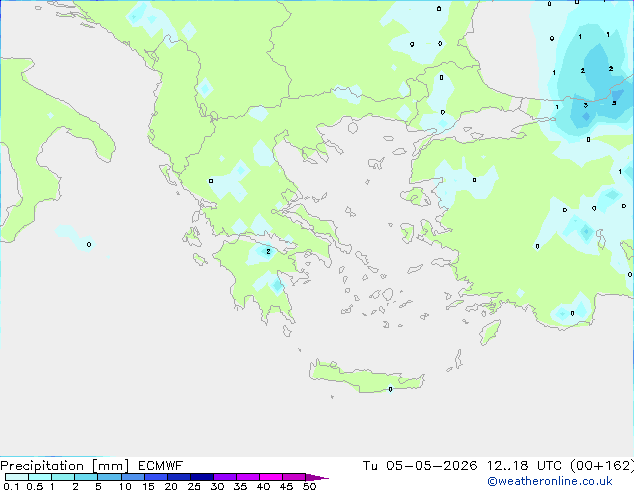Click the '0' value in sea south of Italy
Screen dimensions: 634x490
pyautogui.click(x=89, y=244)
